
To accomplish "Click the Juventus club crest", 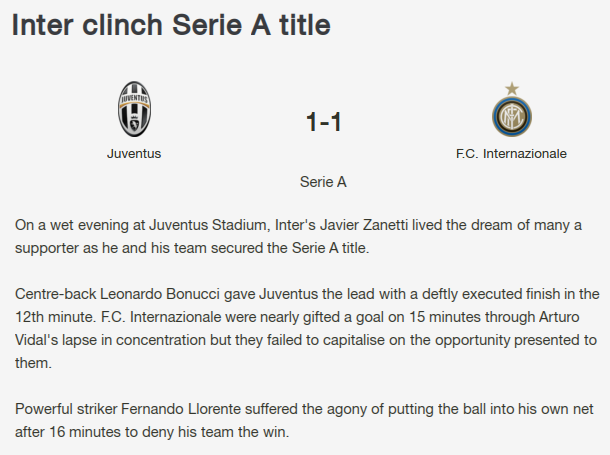I will click(x=134, y=110).
